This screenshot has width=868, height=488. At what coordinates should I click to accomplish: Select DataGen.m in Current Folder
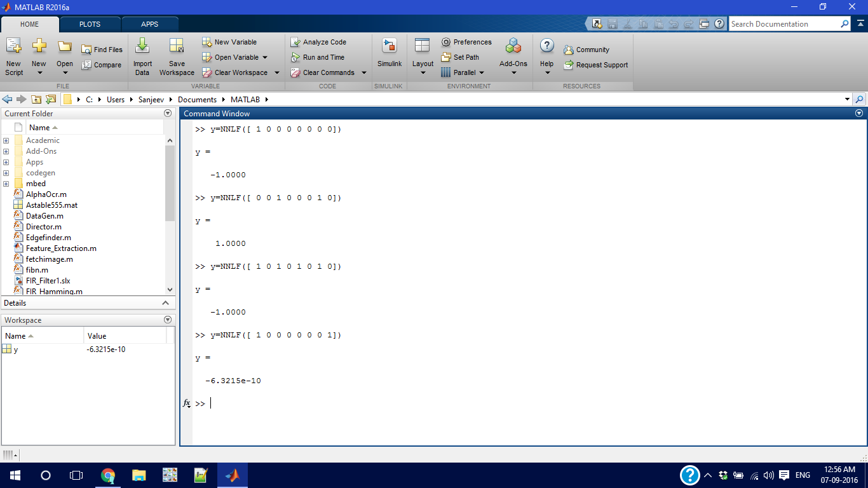click(44, 216)
